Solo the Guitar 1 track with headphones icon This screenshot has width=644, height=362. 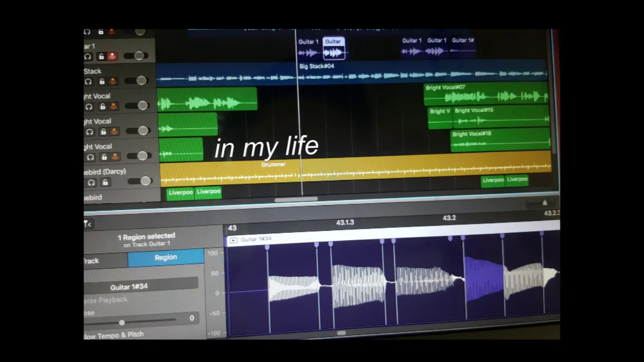[89, 56]
